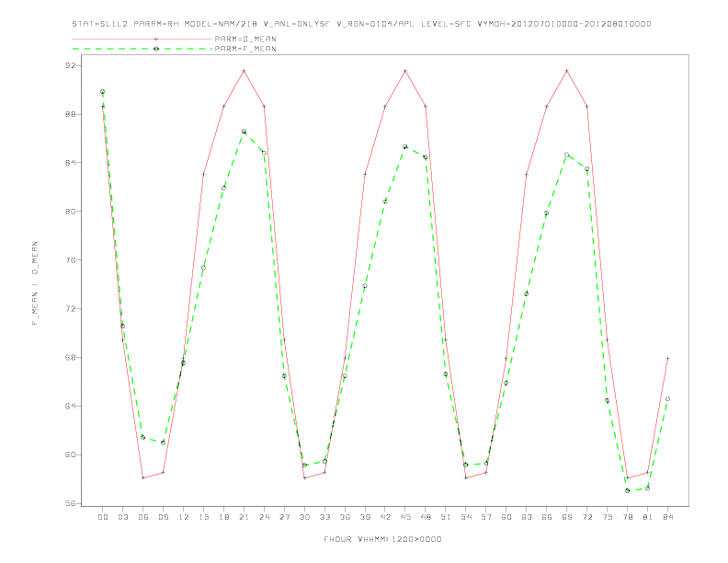Click x-axis tick label 81

(x=648, y=517)
